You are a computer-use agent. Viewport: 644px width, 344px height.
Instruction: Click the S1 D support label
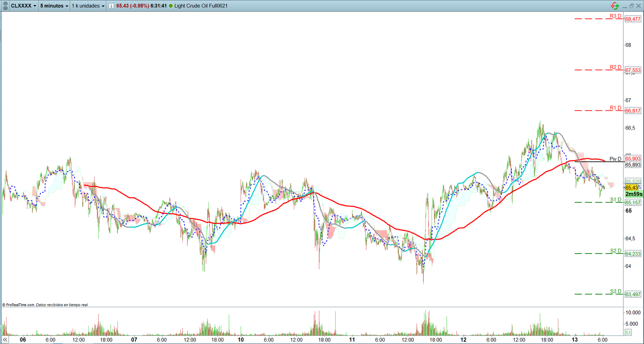[x=616, y=200]
